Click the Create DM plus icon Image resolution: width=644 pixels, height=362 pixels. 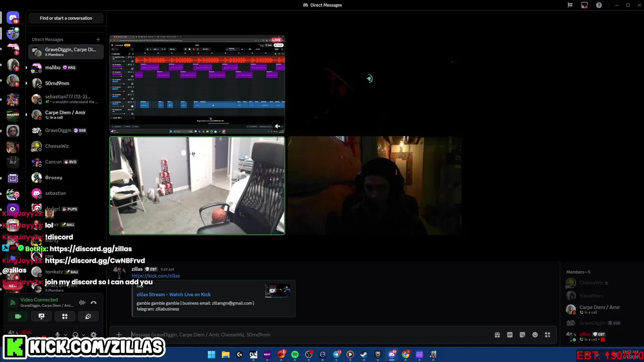tap(98, 39)
